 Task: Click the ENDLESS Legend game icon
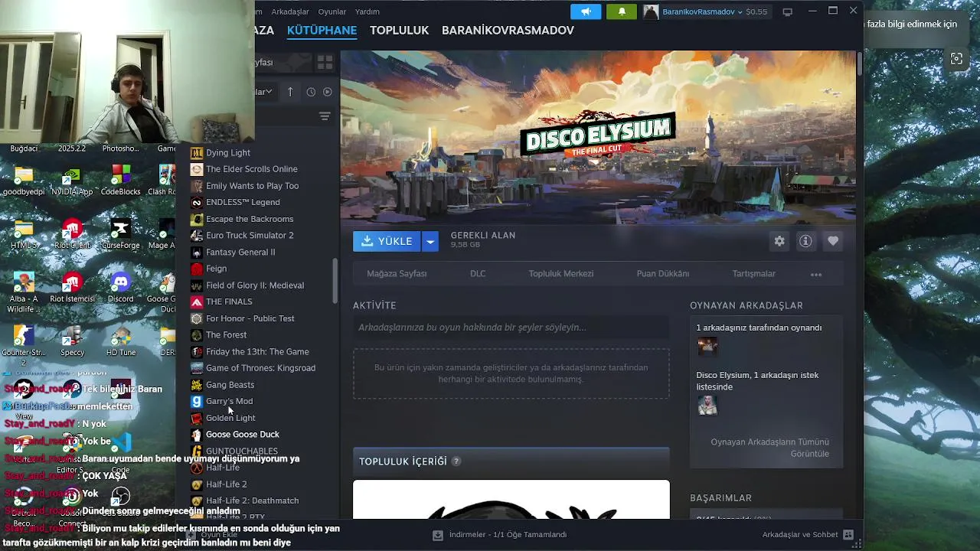pos(197,202)
